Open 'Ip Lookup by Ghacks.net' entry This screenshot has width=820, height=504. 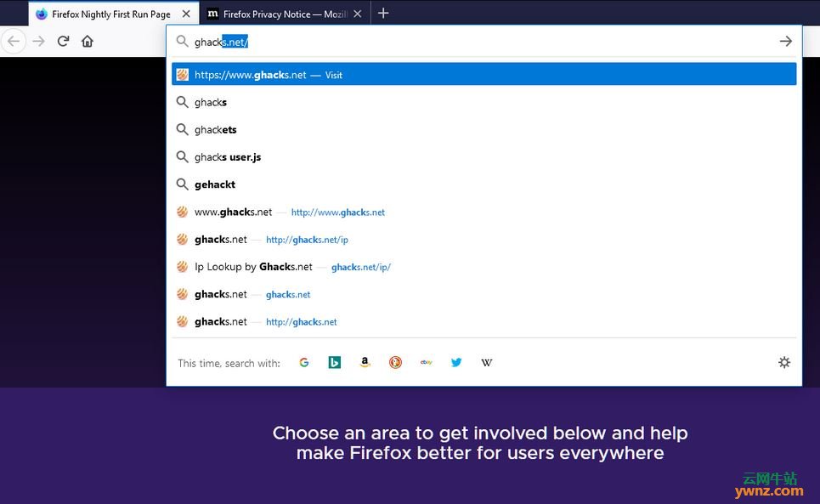point(484,267)
